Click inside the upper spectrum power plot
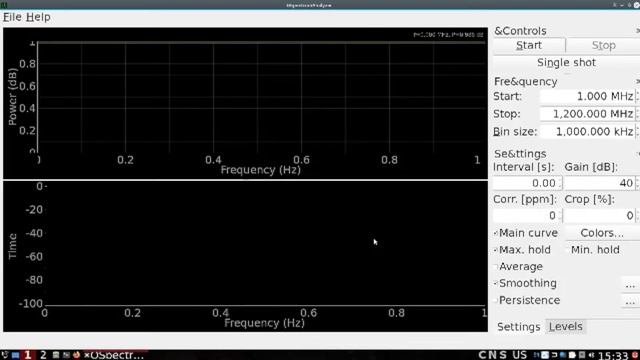The width and height of the screenshot is (640, 360). pyautogui.click(x=261, y=97)
